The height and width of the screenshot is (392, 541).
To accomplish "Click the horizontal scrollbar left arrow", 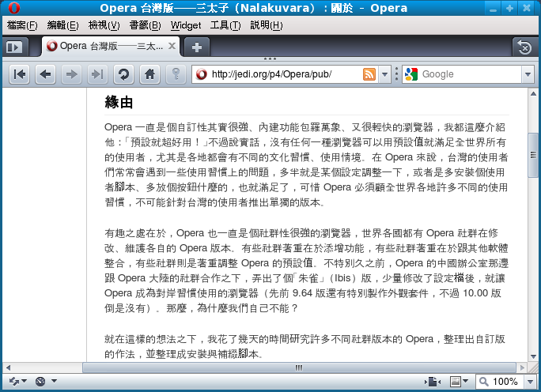I will coord(8,367).
